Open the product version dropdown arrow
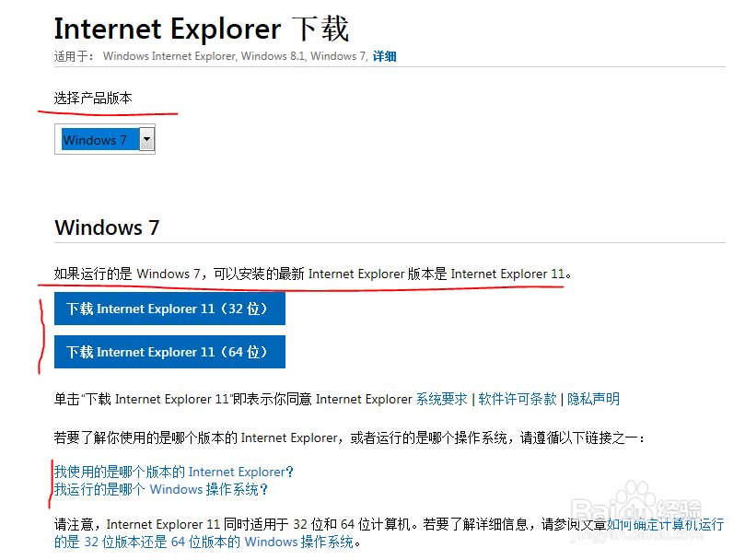This screenshot has height=560, width=745. click(x=147, y=139)
